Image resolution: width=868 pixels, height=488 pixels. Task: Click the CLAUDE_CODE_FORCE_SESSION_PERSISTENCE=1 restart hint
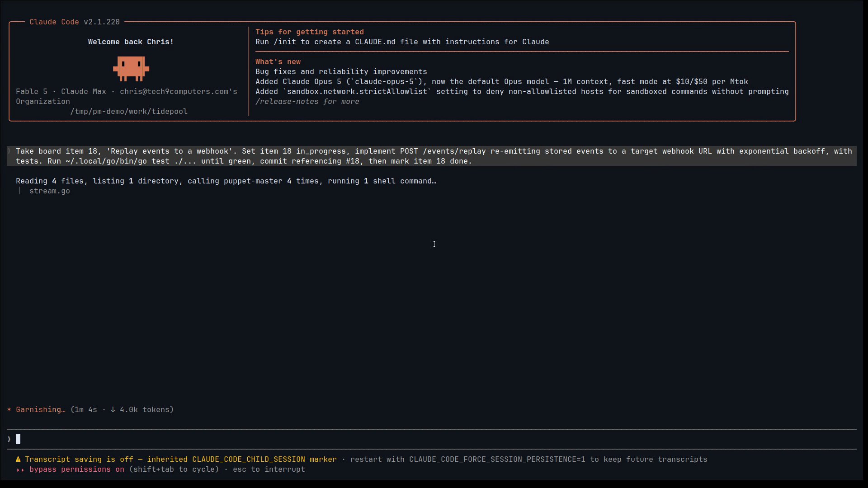529,460
